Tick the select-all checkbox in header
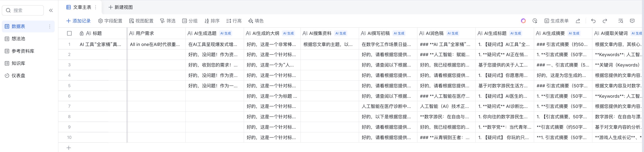Image resolution: width=644 pixels, height=152 pixels. [69, 33]
